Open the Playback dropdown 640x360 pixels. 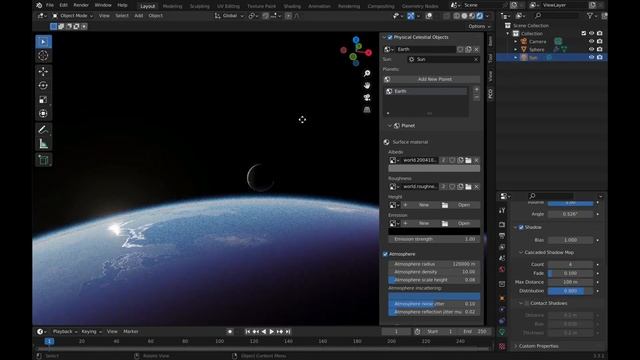pos(64,332)
